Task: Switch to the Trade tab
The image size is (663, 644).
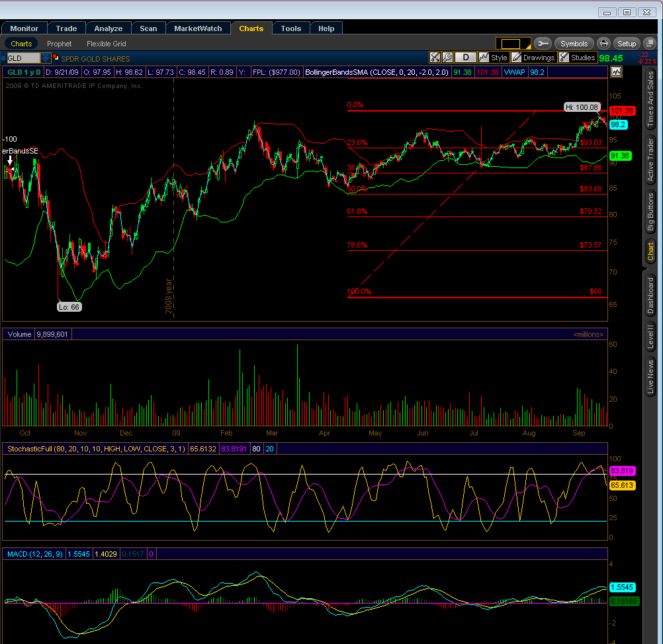Action: [x=66, y=28]
